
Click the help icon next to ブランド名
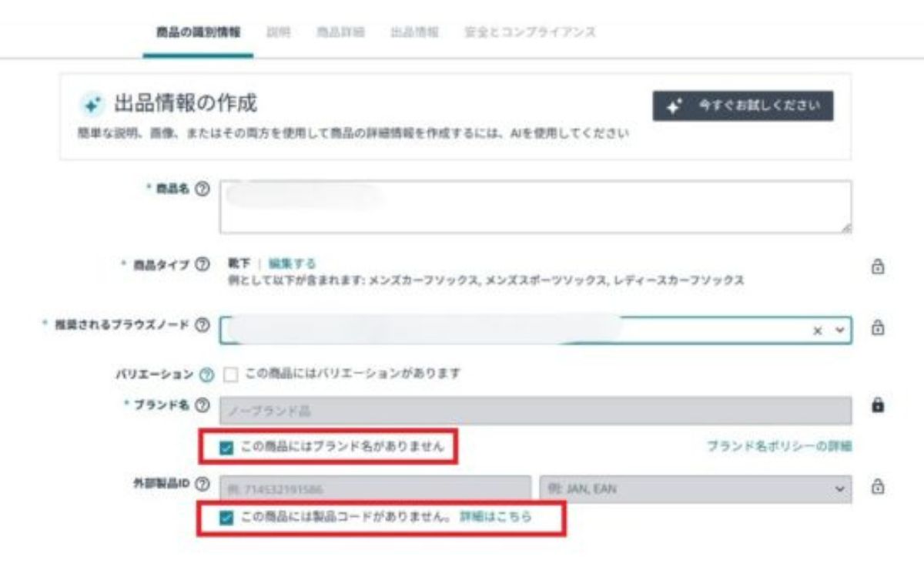[203, 405]
